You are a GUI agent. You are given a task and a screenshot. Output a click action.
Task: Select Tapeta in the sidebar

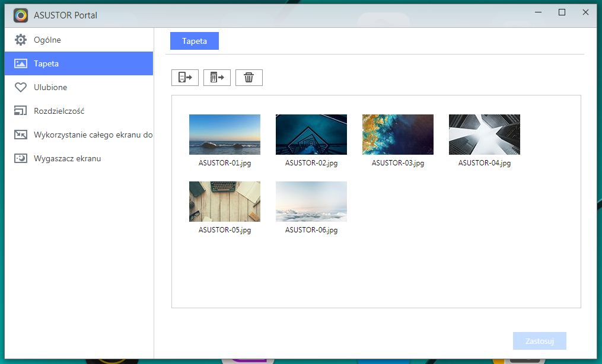point(79,63)
